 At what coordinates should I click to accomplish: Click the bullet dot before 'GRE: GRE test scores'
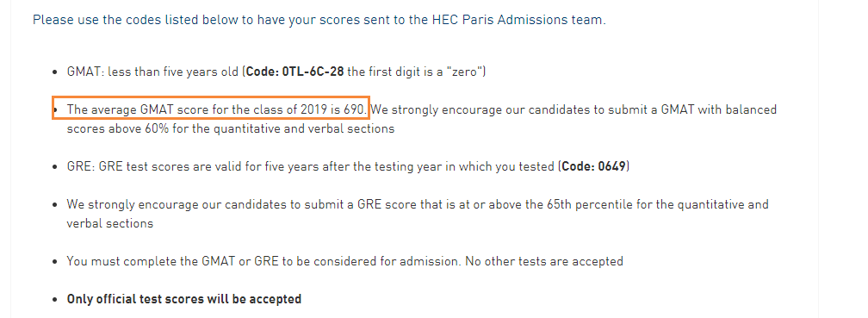point(54,167)
